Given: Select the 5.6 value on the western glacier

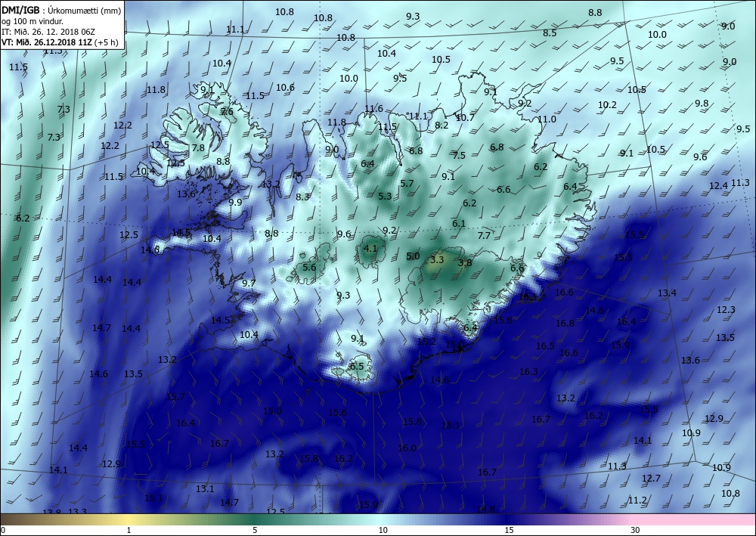Looking at the screenshot, I should [309, 268].
